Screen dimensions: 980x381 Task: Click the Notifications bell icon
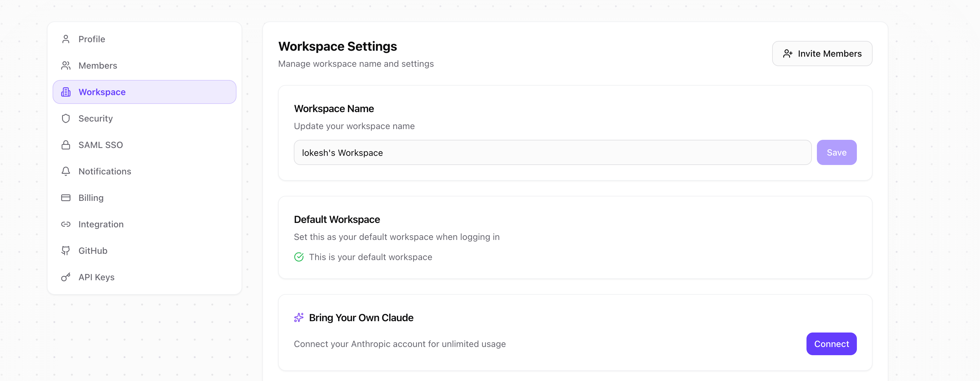(x=66, y=171)
